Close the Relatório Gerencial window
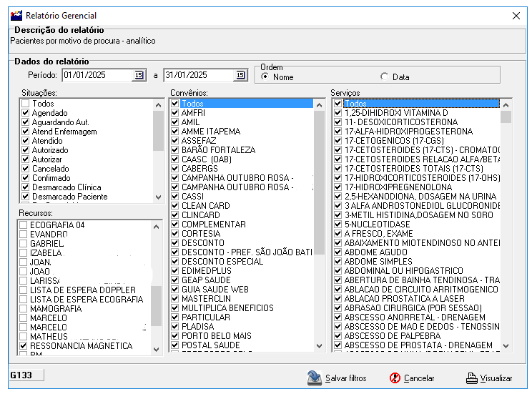The width and height of the screenshot is (532, 394). [x=516, y=15]
